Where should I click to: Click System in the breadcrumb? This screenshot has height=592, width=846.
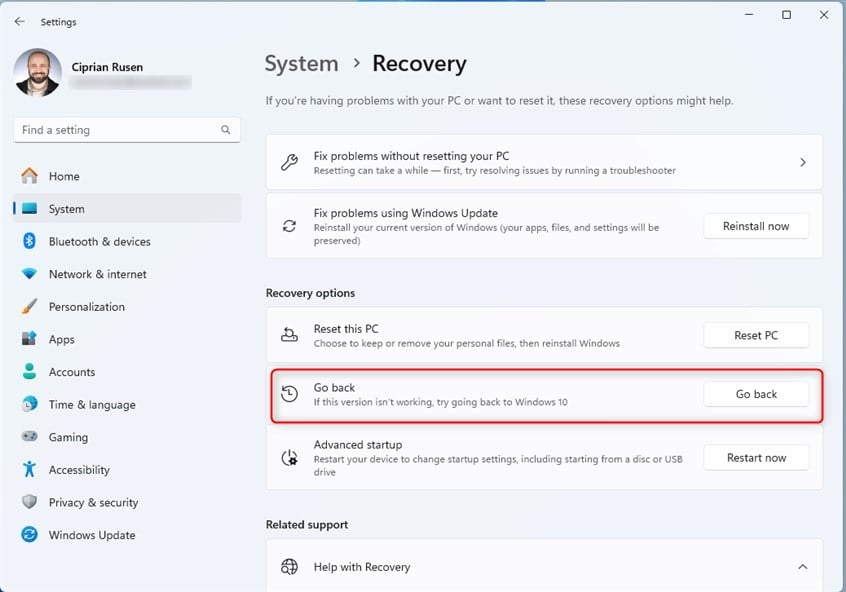click(302, 64)
